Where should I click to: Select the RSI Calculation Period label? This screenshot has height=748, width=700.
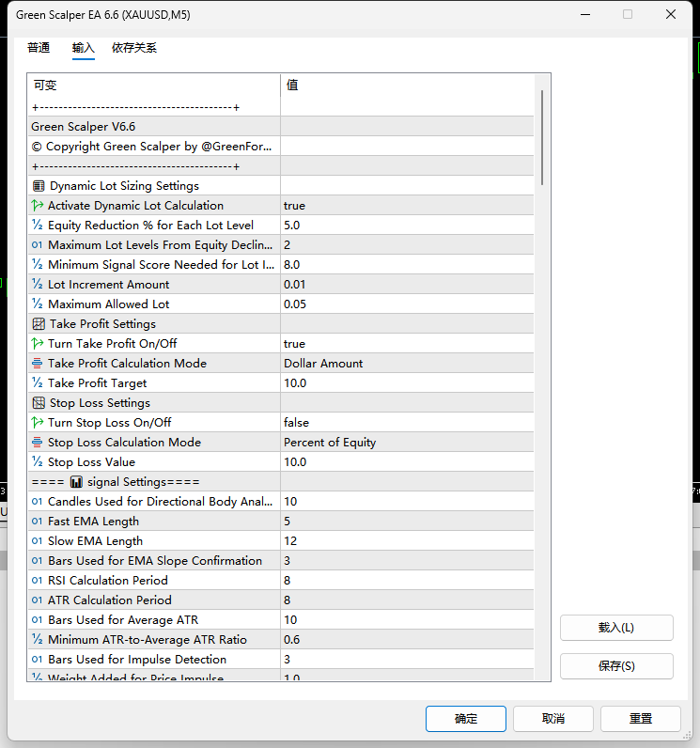(108, 580)
